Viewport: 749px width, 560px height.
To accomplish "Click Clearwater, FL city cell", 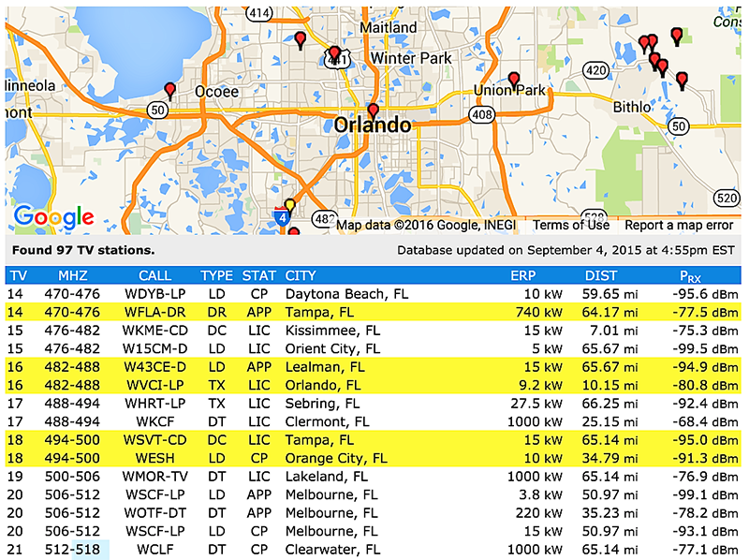I will pyautogui.click(x=333, y=550).
